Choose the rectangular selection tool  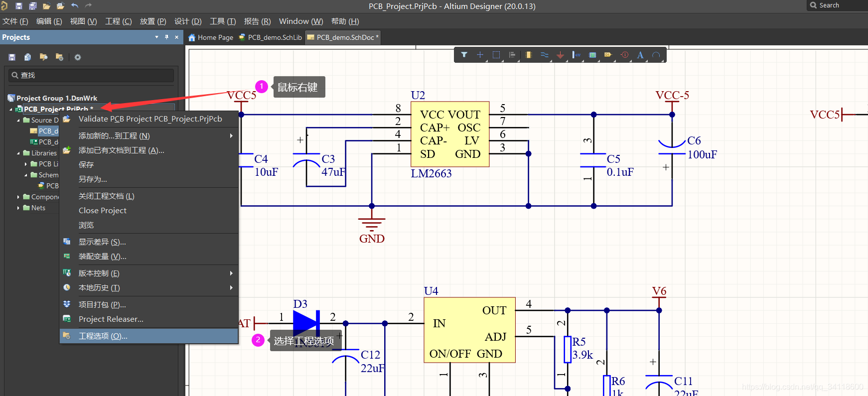click(x=496, y=55)
